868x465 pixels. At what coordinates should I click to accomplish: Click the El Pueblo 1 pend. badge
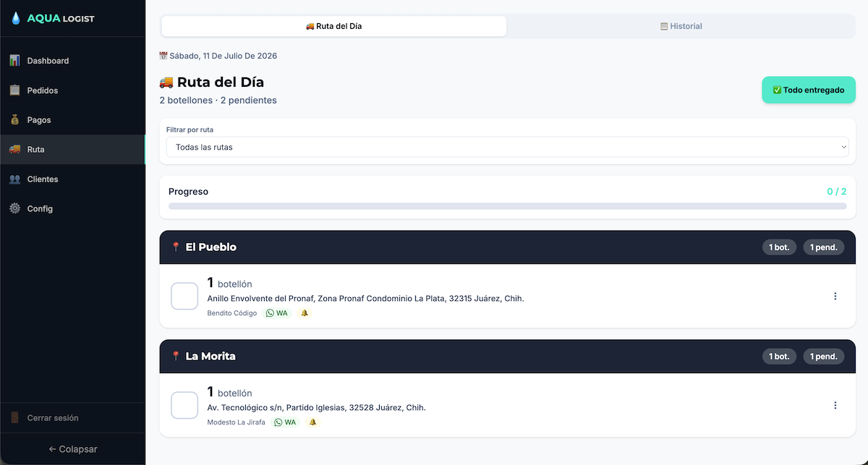coord(823,247)
